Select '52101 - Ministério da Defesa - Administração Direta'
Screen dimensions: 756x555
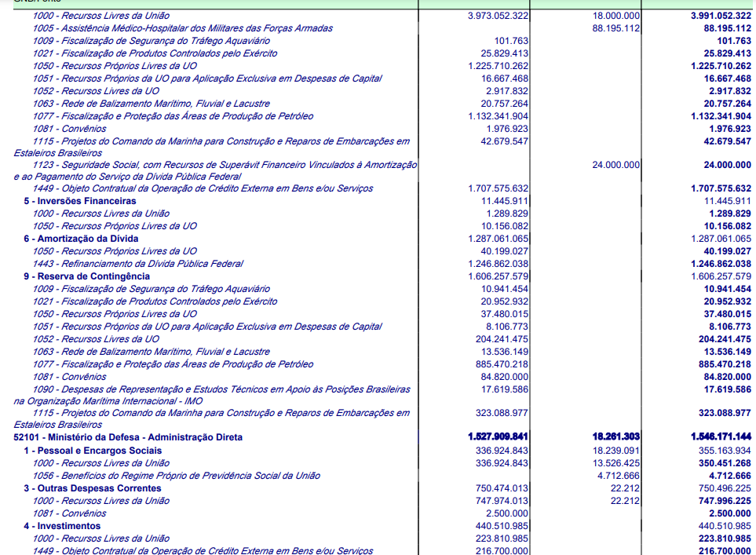tap(128, 437)
